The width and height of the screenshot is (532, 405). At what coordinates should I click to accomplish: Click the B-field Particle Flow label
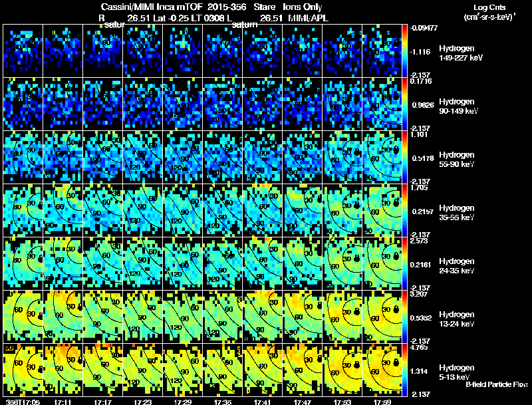pos(497,384)
